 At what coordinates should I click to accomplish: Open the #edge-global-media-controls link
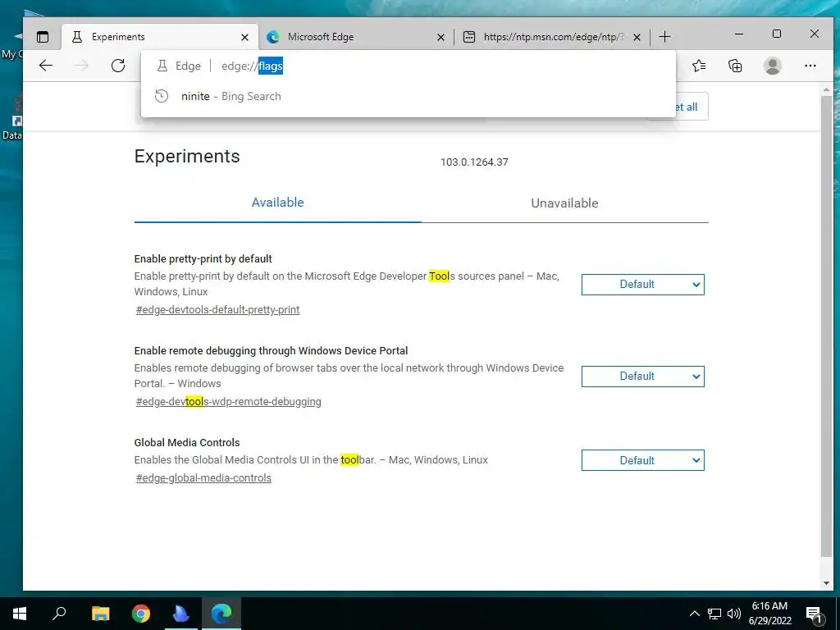(x=203, y=478)
